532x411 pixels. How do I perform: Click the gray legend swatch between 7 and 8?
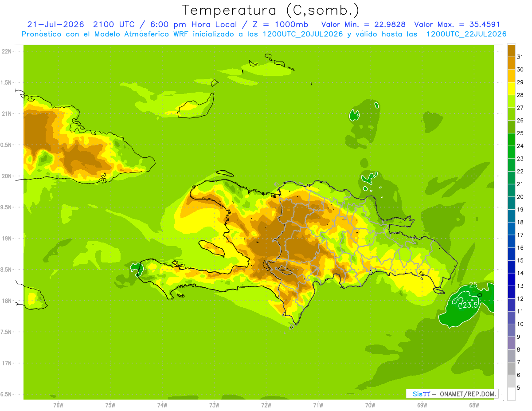(x=511, y=356)
